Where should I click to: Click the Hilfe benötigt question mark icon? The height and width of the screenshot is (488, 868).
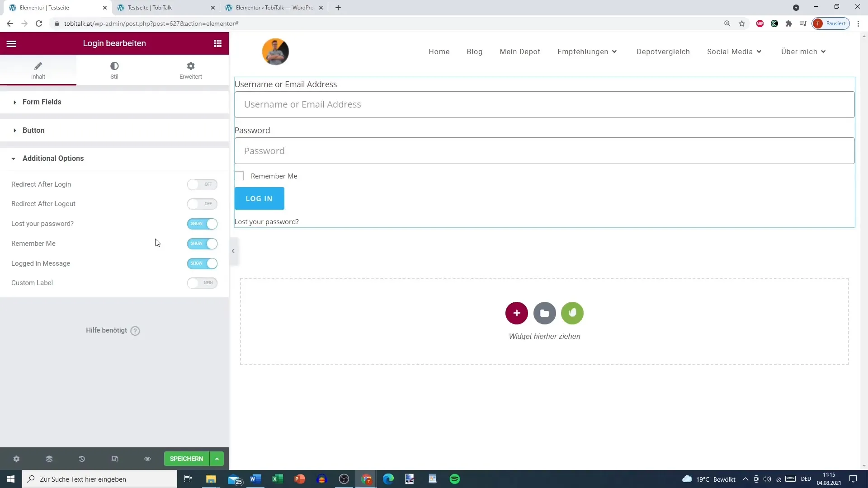click(135, 331)
